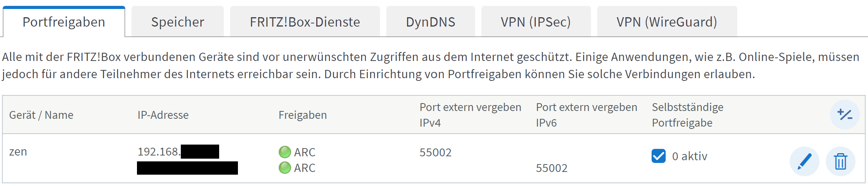
Task: Click the IPv4 port value 55002
Action: [x=435, y=152]
